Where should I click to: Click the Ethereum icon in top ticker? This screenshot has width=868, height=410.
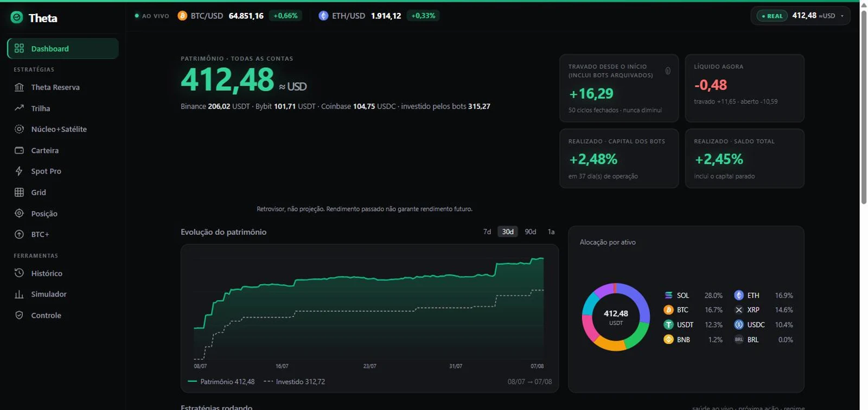[323, 16]
